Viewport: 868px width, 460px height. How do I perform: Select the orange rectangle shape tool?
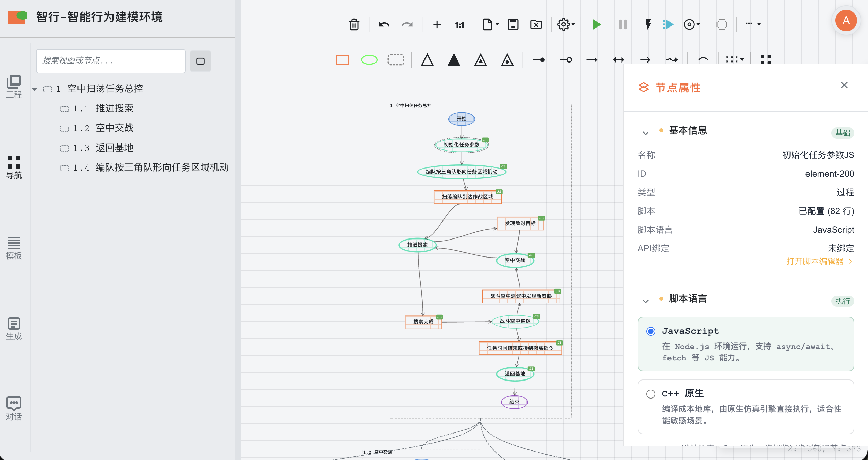point(342,60)
